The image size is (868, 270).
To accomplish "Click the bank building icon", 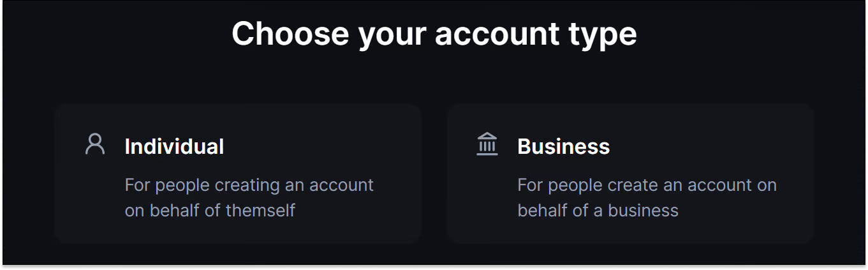I will [487, 144].
